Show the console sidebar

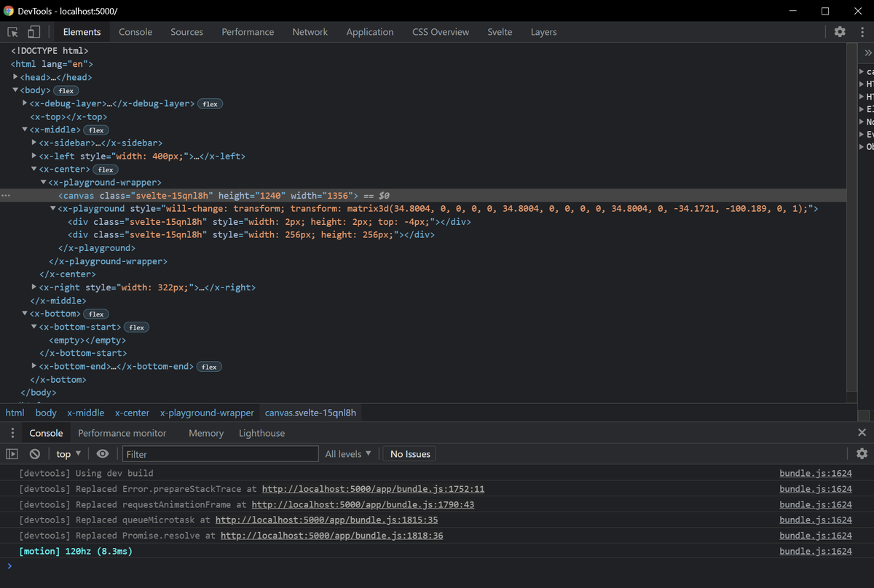pos(12,454)
